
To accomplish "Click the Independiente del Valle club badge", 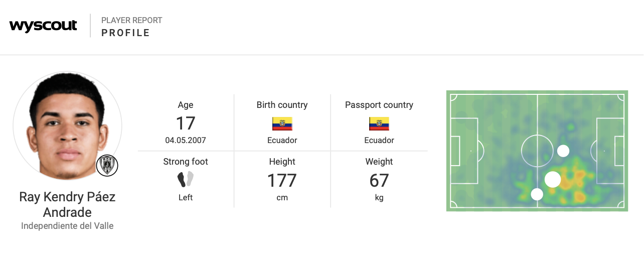I will [107, 165].
